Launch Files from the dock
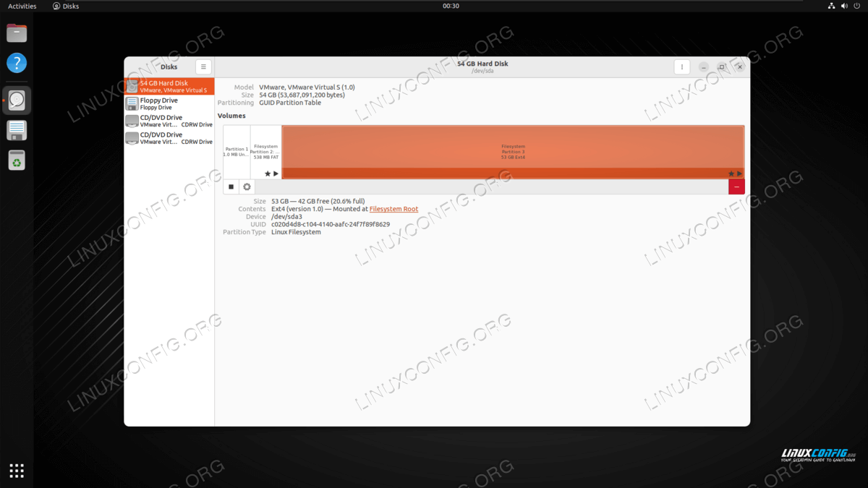This screenshot has height=488, width=868. point(17,33)
